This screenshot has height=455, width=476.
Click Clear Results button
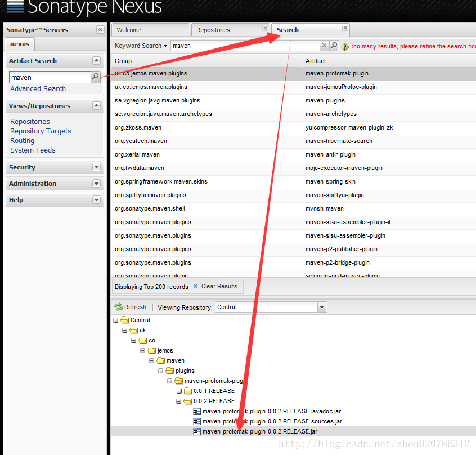tap(216, 286)
